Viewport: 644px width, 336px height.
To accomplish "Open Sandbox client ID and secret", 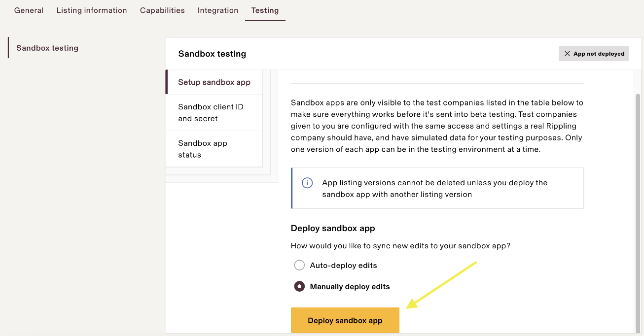I will pos(211,112).
